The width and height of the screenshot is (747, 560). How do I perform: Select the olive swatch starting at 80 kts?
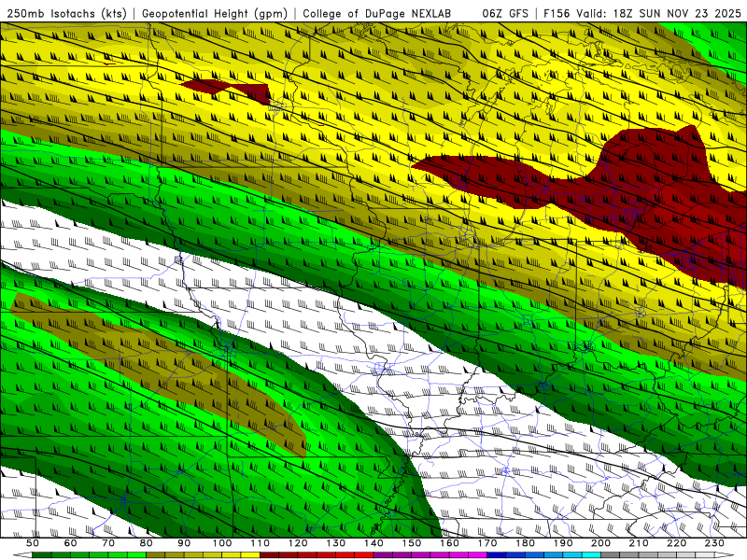click(x=156, y=555)
